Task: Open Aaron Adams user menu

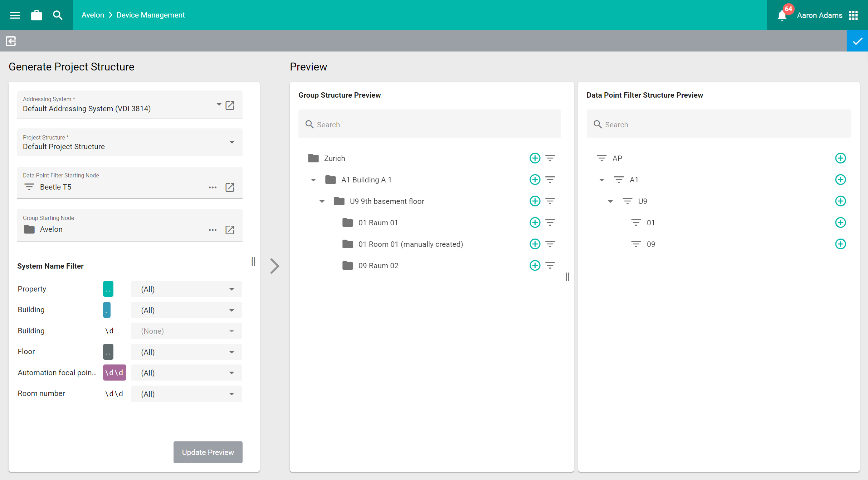Action: point(820,15)
